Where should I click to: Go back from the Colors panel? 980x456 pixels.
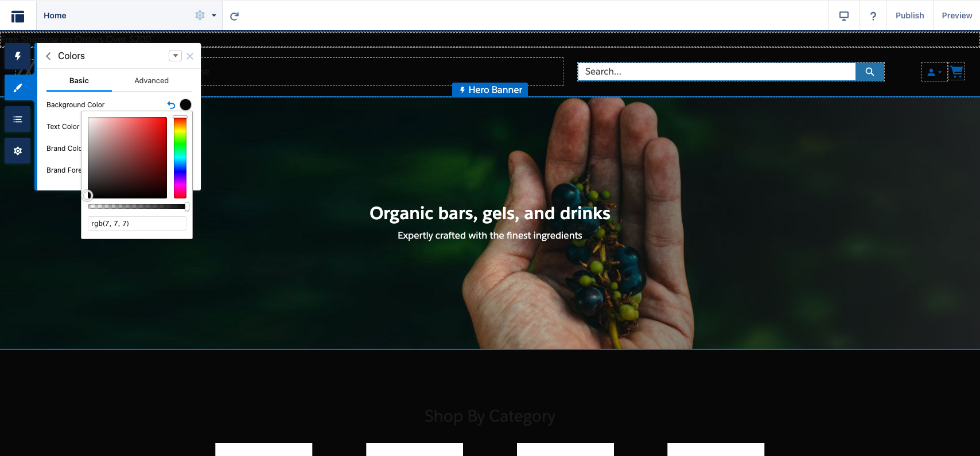coord(49,56)
